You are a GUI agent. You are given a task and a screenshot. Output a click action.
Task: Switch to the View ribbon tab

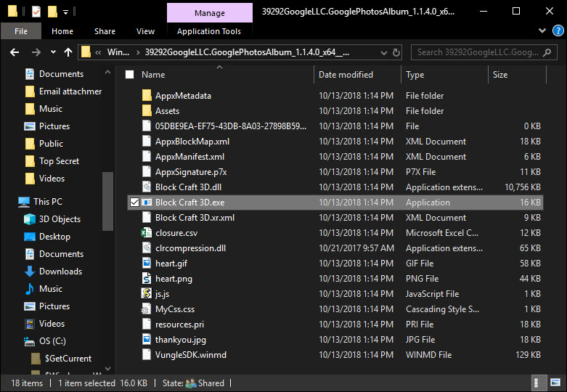145,31
